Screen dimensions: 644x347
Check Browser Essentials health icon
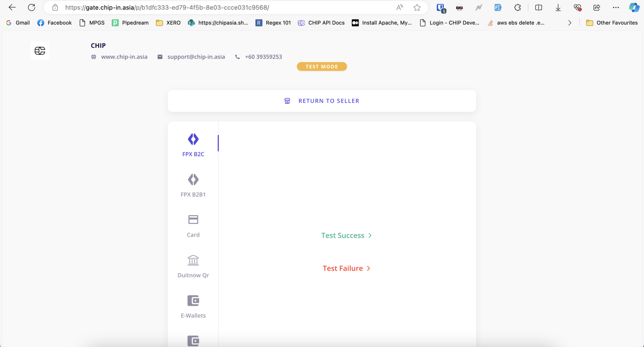578,7
